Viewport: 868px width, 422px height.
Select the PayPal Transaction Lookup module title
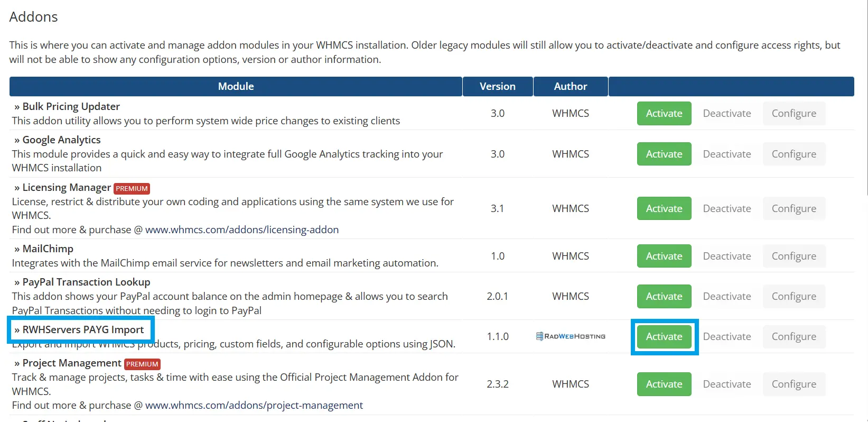click(86, 282)
